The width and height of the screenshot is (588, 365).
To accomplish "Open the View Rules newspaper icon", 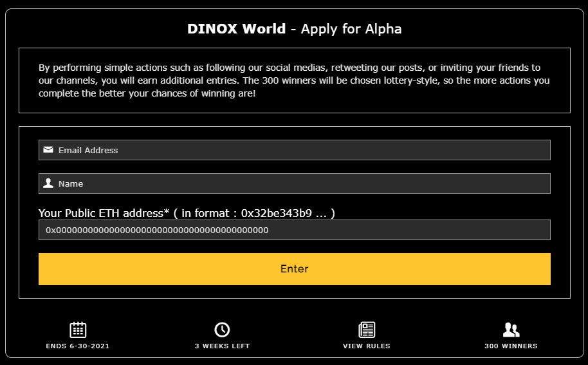I will (x=367, y=330).
